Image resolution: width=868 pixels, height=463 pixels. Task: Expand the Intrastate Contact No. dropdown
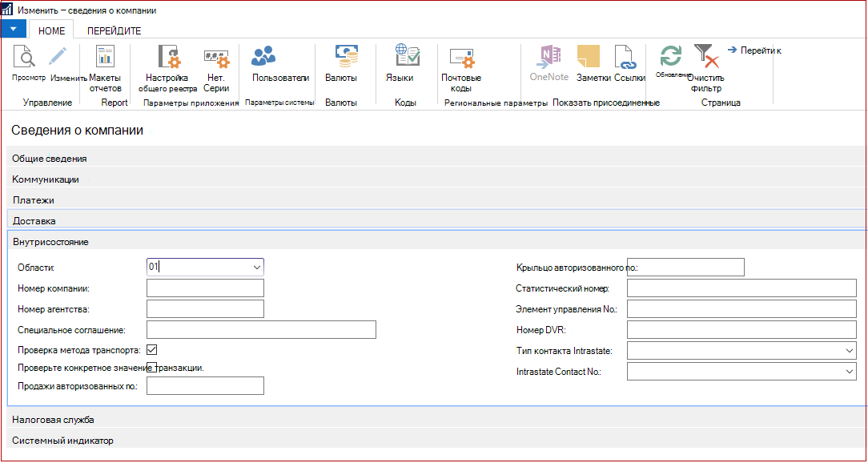pos(850,372)
